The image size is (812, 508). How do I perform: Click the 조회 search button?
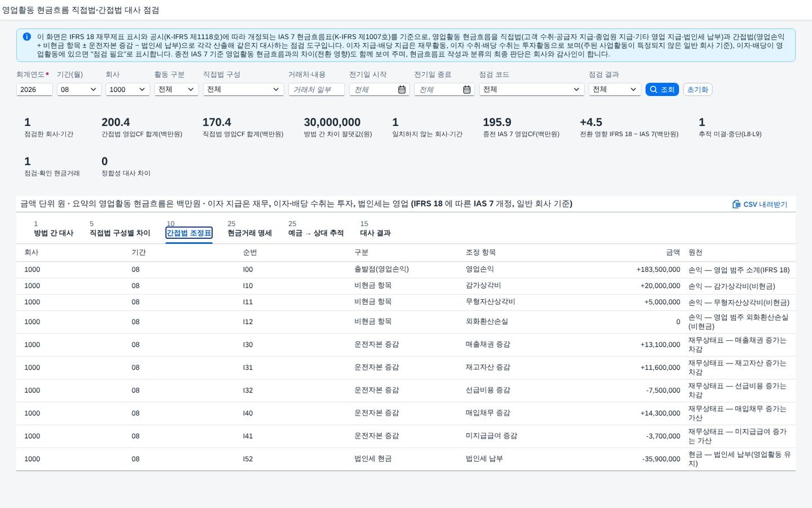[662, 90]
